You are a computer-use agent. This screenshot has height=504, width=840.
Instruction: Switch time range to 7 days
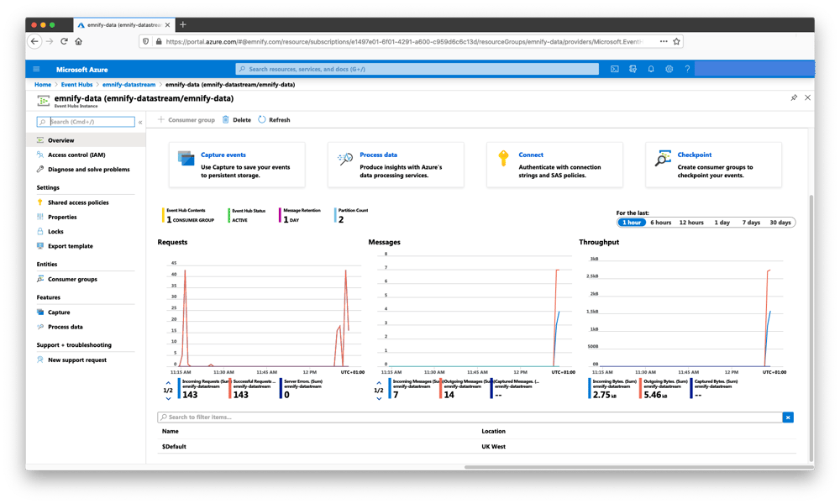751,223
